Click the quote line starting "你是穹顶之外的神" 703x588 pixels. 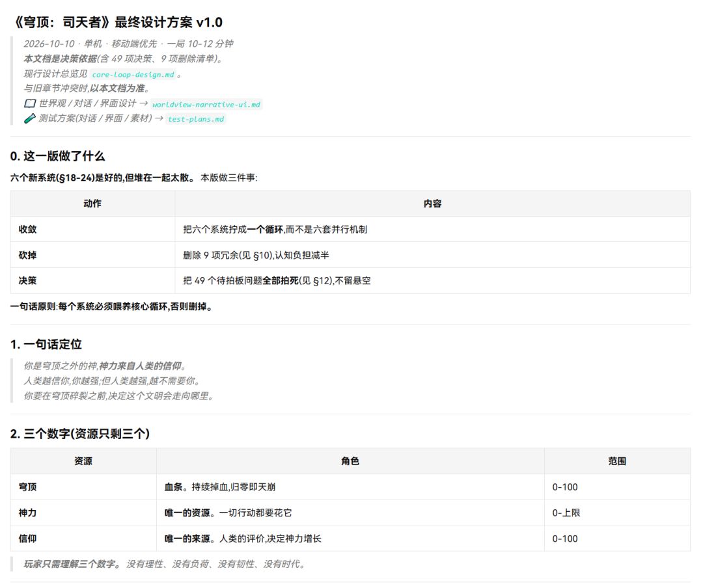tap(105, 366)
